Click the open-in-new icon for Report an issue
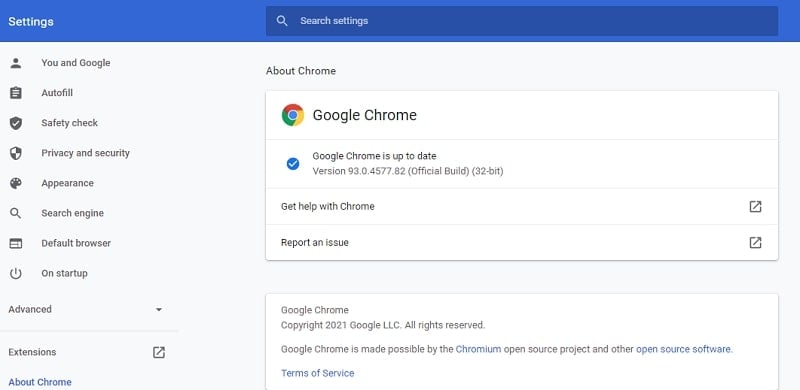The image size is (800, 390). (x=755, y=242)
